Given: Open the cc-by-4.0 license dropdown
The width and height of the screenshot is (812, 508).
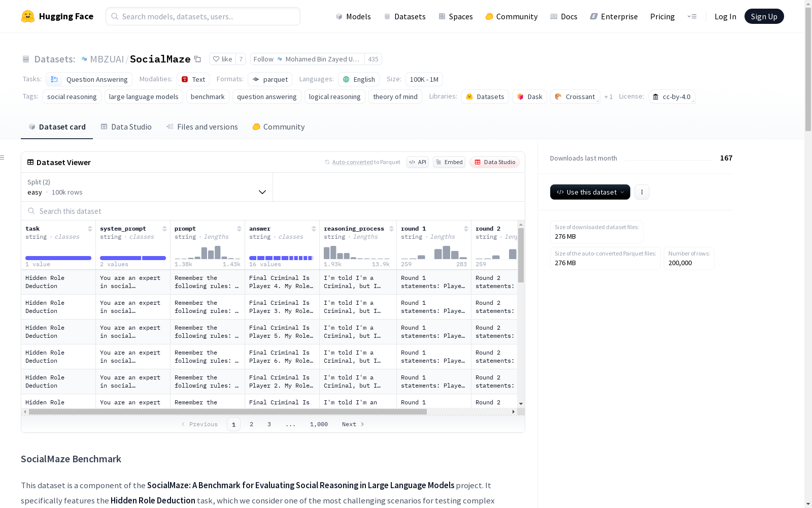Looking at the screenshot, I should coord(672,97).
